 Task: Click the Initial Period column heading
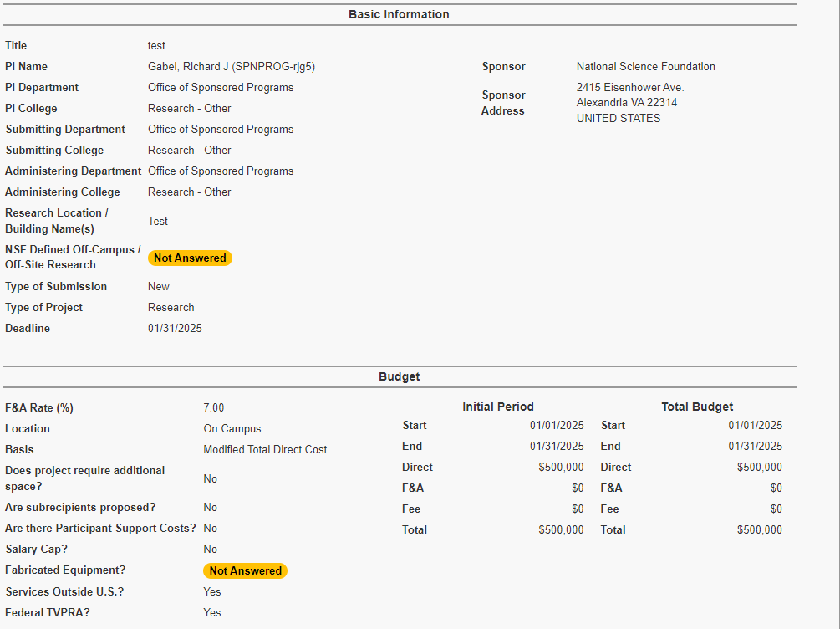[497, 407]
